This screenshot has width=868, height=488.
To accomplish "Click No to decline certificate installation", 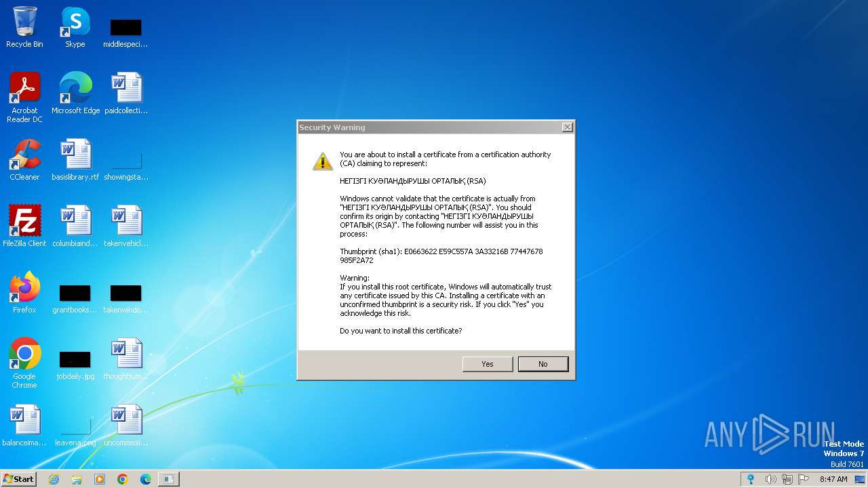I will [x=543, y=364].
